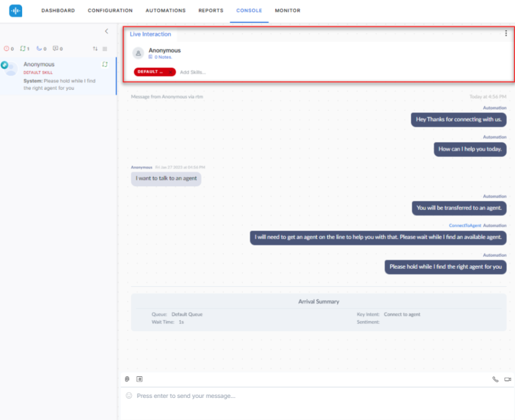This screenshot has height=420, width=515.
Task: Open the REPORTS section
Action: [x=211, y=10]
